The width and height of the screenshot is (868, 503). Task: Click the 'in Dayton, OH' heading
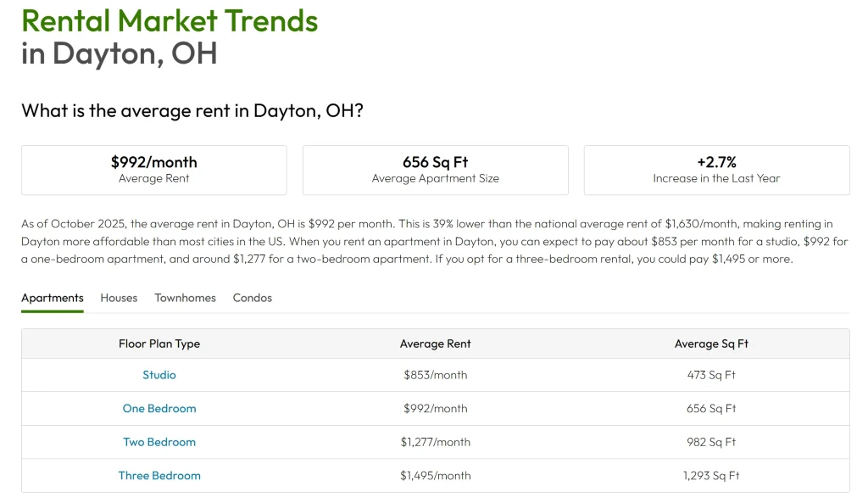[x=120, y=53]
